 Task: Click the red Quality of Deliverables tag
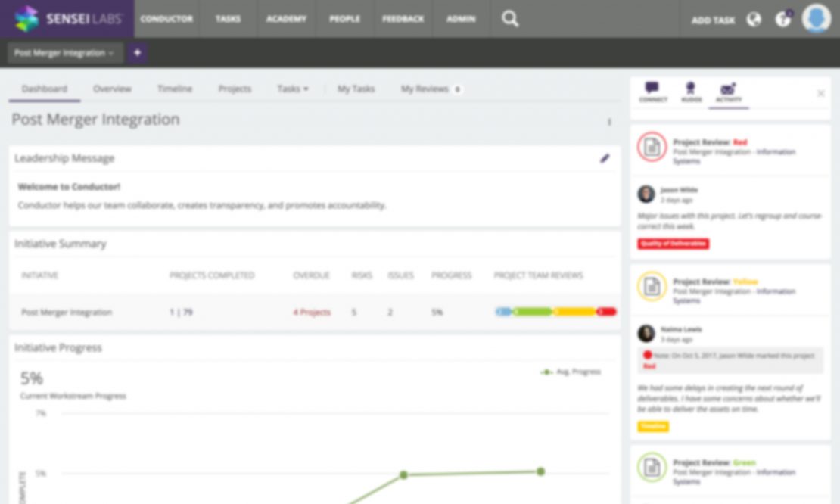coord(673,244)
